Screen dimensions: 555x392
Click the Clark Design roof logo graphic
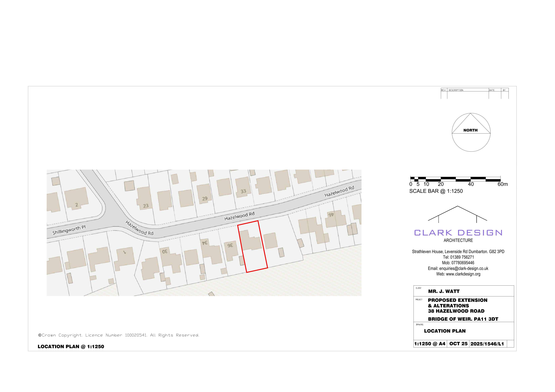(x=457, y=214)
